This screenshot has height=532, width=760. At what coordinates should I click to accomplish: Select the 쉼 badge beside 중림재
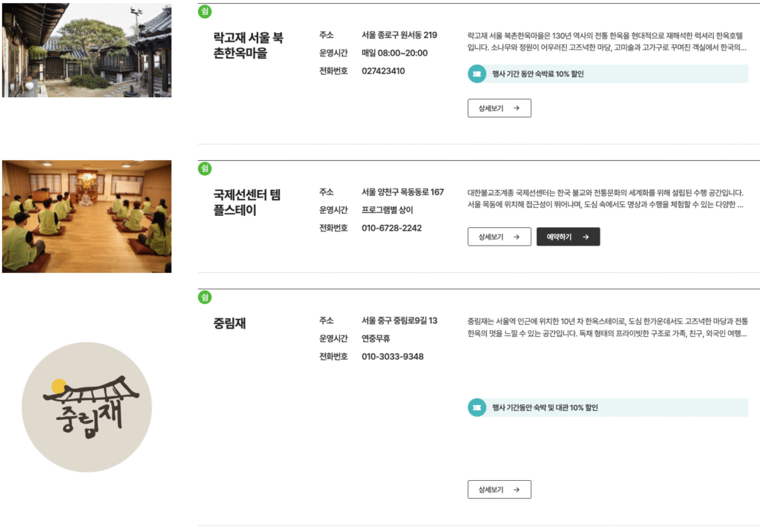point(205,296)
